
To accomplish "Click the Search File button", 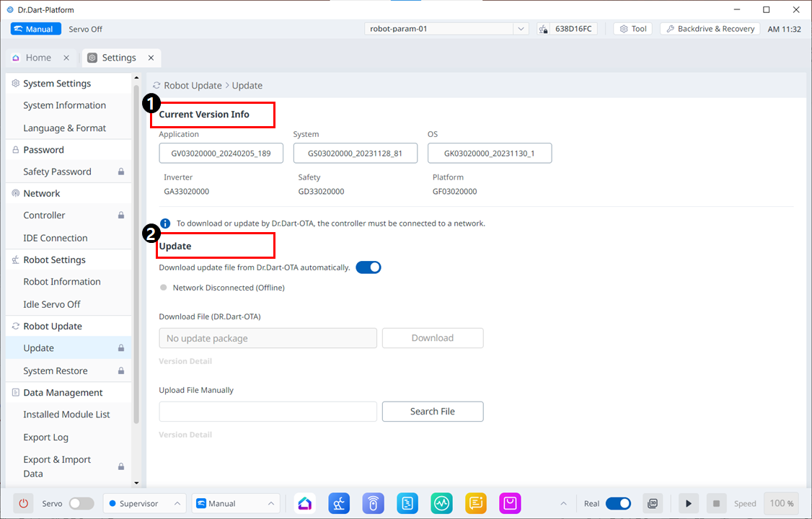I will (433, 412).
